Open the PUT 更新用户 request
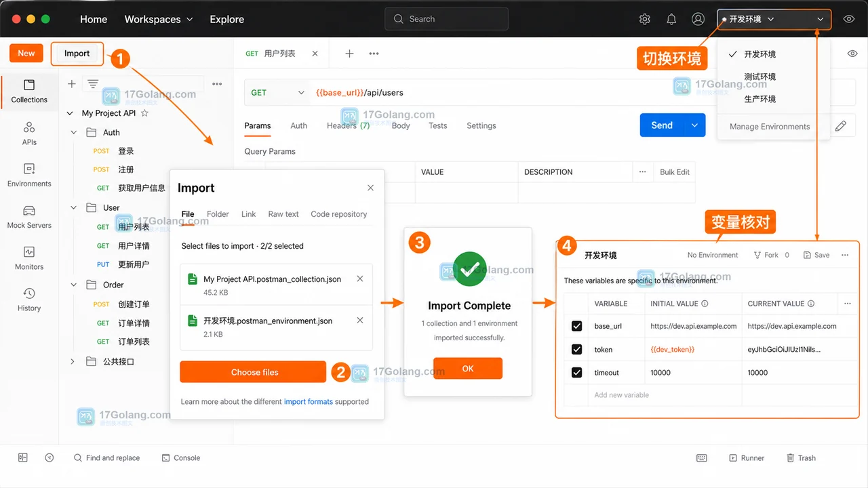The width and height of the screenshot is (868, 488). click(133, 264)
